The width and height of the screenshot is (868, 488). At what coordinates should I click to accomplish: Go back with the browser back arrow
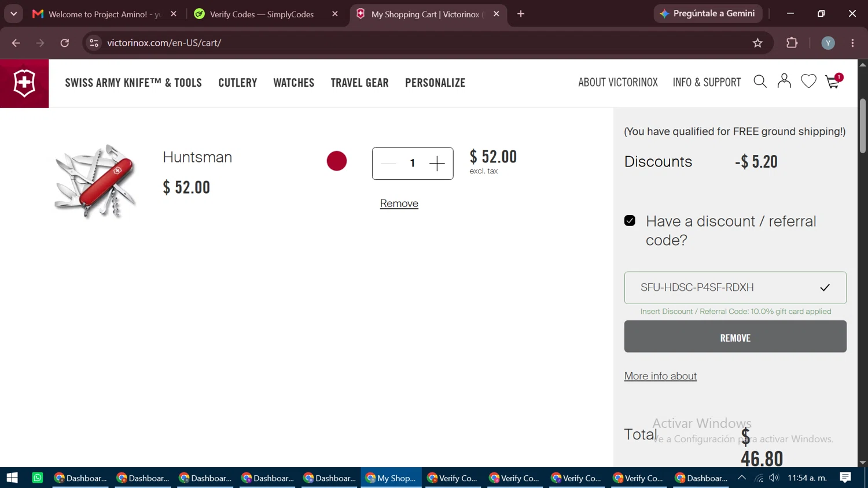click(16, 43)
